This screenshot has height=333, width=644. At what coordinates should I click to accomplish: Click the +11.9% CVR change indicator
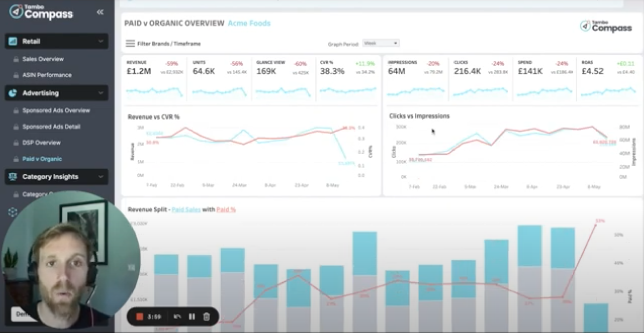(365, 64)
